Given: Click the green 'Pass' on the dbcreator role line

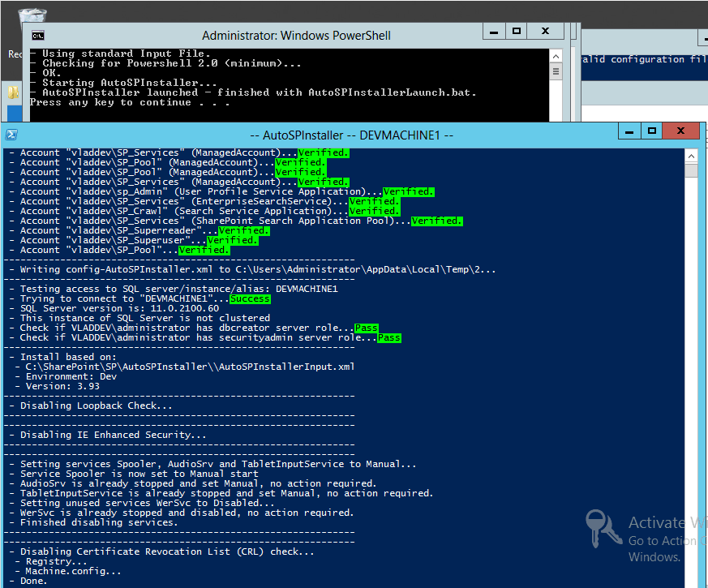Looking at the screenshot, I should pyautogui.click(x=367, y=328).
